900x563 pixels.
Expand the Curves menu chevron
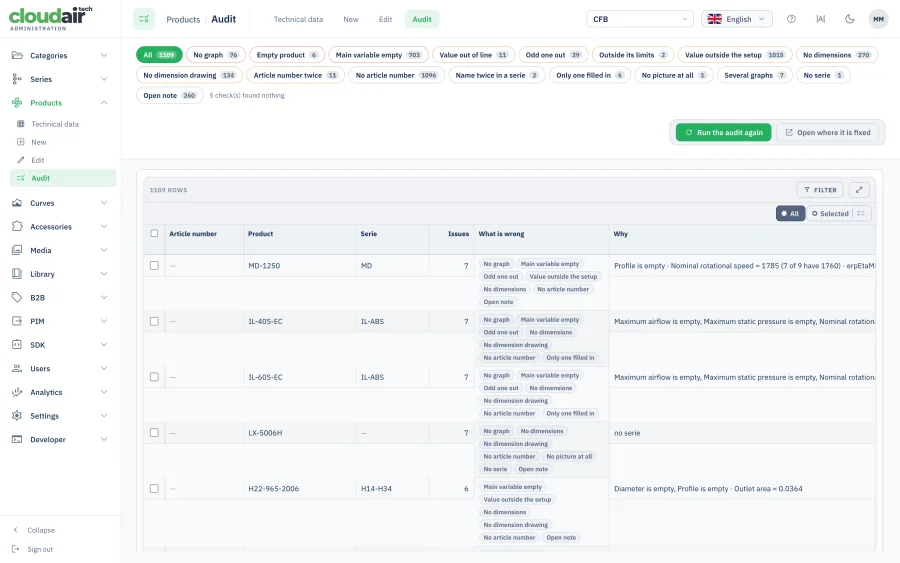coord(104,203)
